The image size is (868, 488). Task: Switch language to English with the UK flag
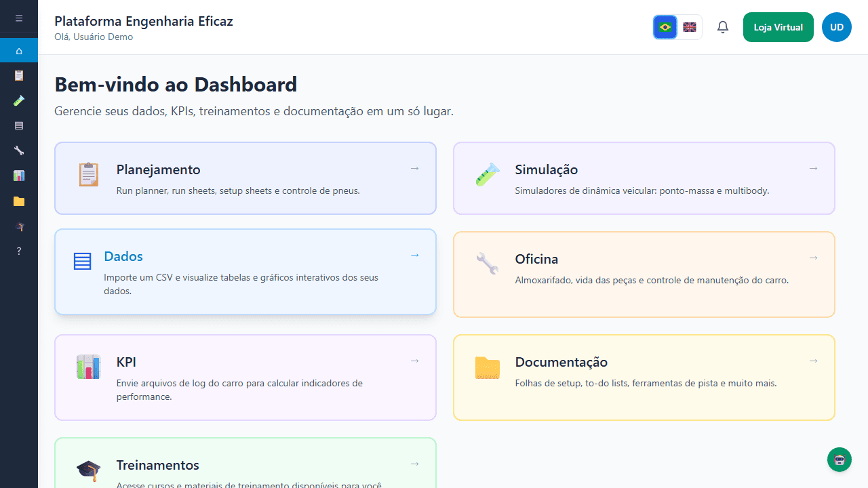(x=689, y=27)
